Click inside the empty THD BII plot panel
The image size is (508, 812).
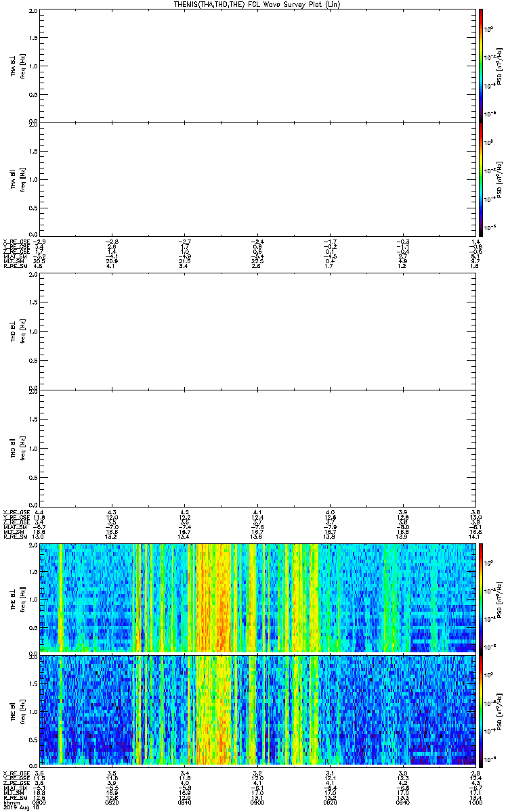coord(257,448)
